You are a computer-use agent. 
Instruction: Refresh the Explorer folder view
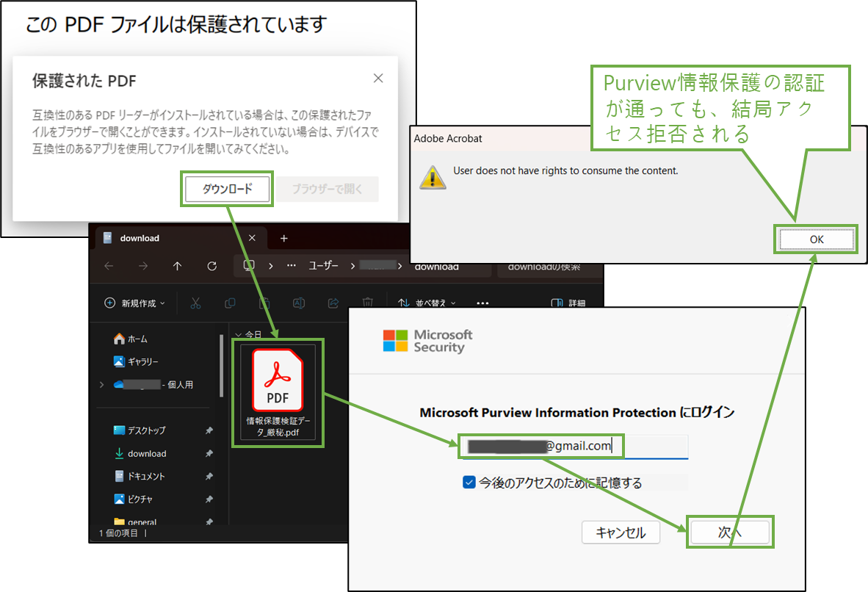[x=212, y=267]
